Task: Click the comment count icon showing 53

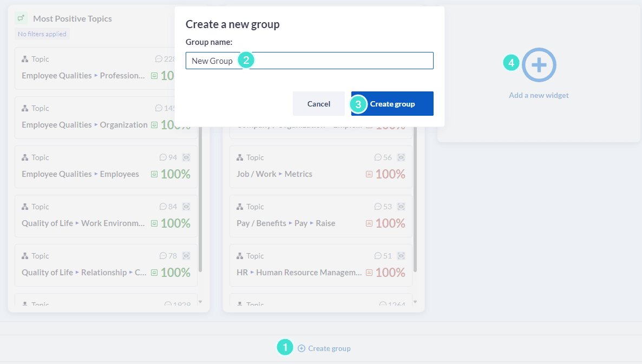Action: 378,207
